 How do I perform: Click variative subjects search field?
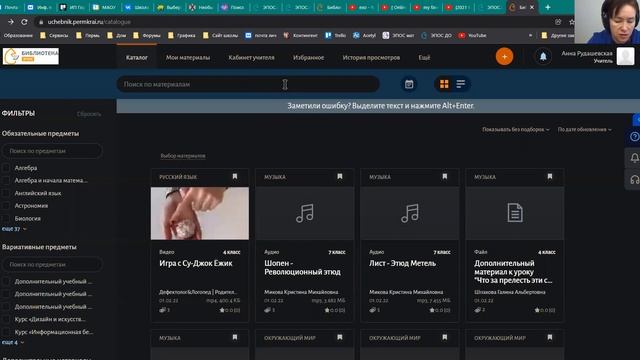(x=52, y=264)
